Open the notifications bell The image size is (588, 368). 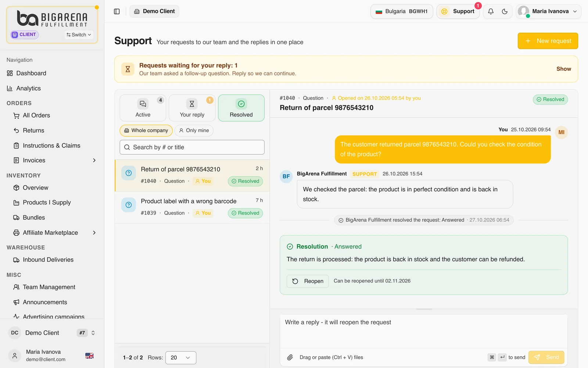(x=491, y=11)
